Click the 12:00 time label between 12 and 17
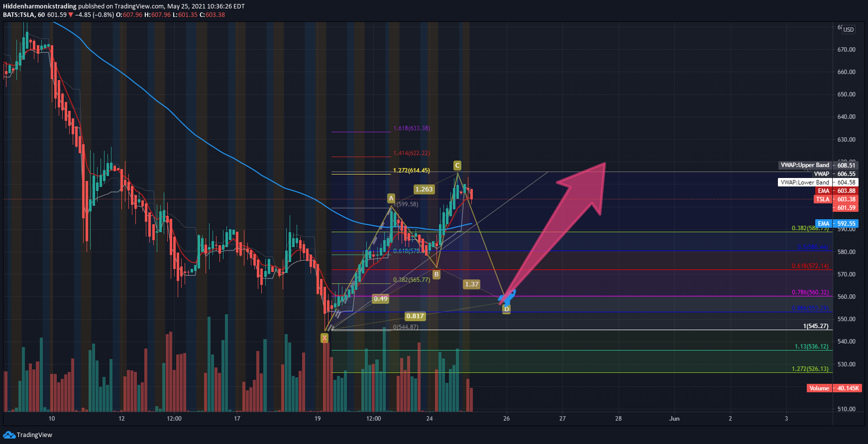Screen dimensions: 868x444 [x=174, y=419]
